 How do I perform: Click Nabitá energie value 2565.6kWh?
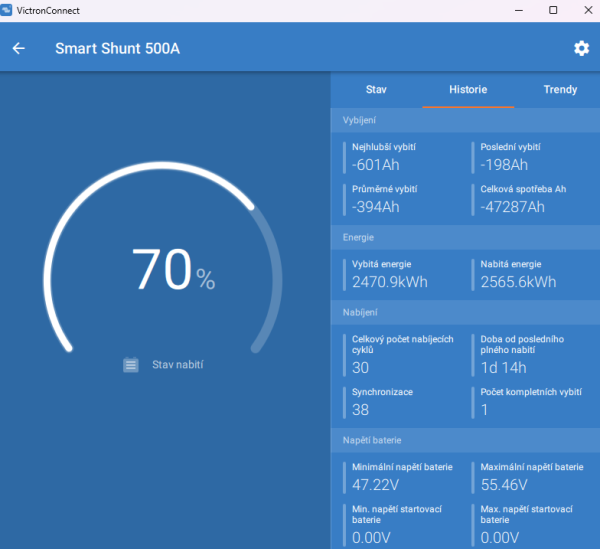click(x=518, y=282)
